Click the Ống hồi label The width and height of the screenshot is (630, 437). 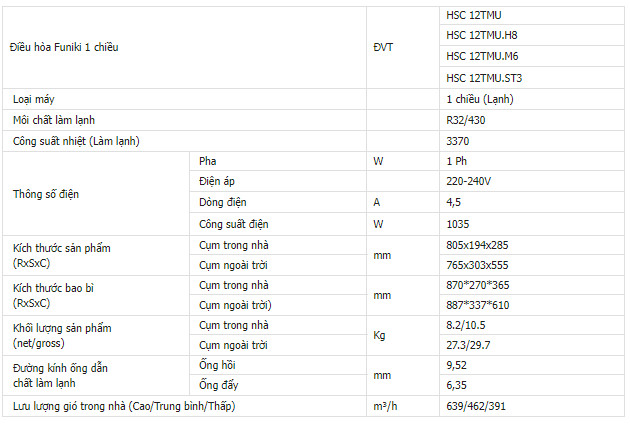point(217,366)
